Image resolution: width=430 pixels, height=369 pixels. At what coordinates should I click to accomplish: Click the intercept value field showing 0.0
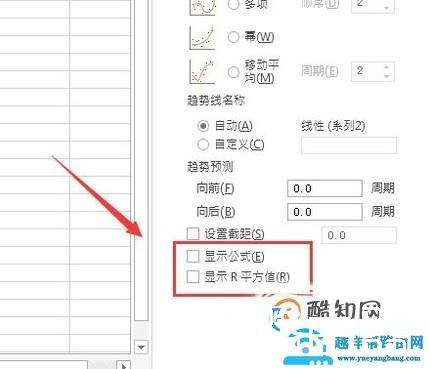359,235
